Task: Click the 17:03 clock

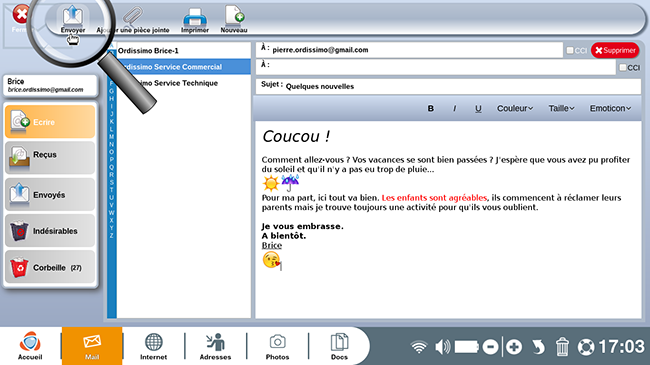Action: tap(622, 347)
